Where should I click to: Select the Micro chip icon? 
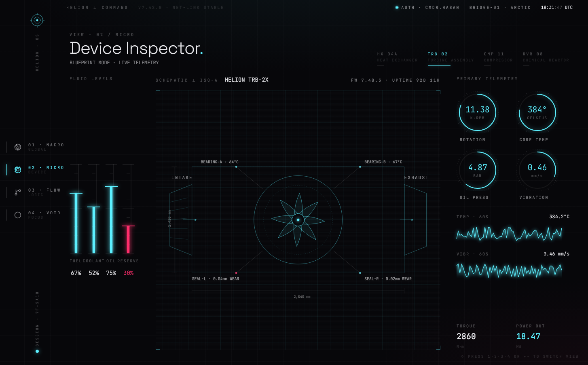tap(18, 170)
